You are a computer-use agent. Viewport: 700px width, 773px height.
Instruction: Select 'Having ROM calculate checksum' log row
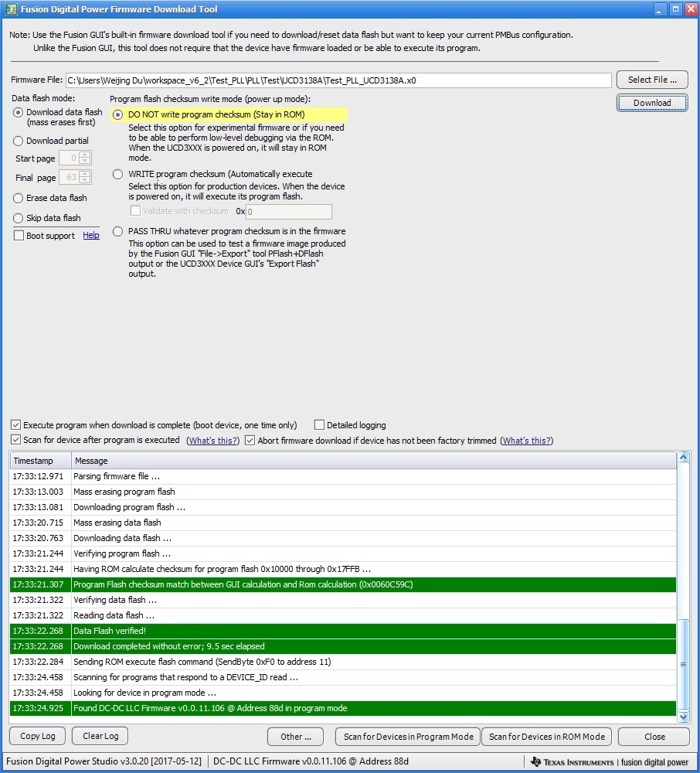click(x=343, y=569)
